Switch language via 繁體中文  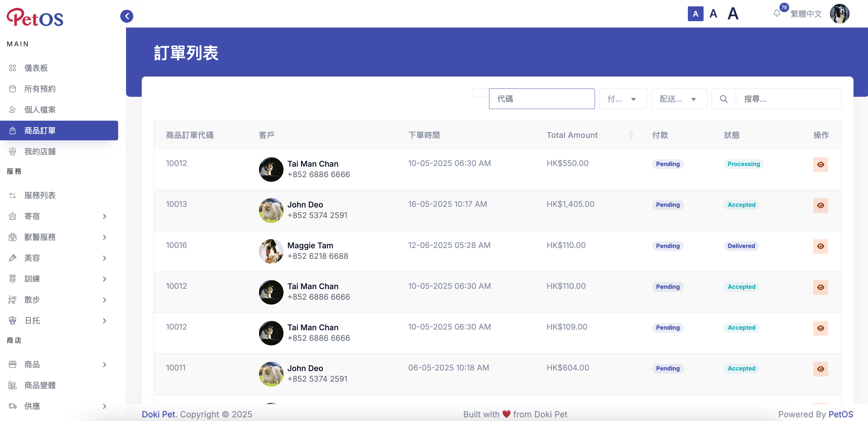pyautogui.click(x=806, y=14)
